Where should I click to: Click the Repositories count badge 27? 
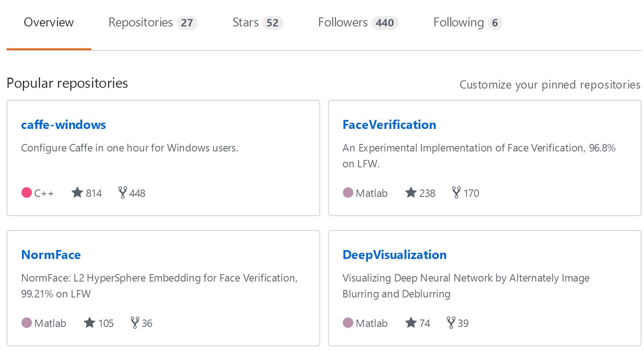click(187, 23)
